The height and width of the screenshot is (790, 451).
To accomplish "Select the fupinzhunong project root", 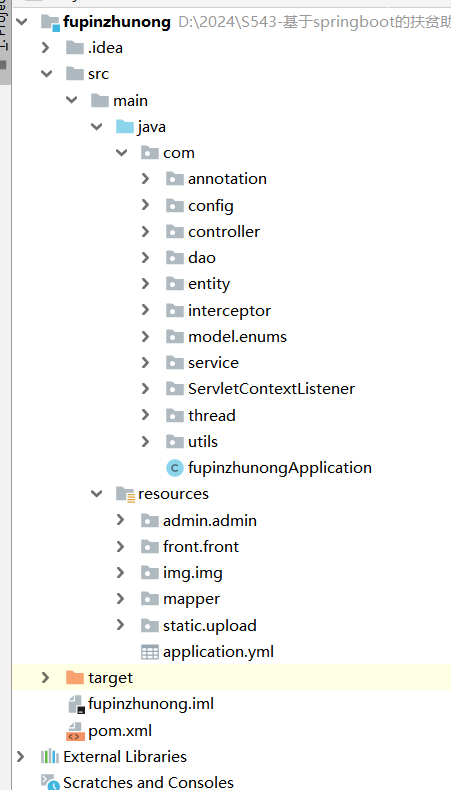I will coord(117,22).
